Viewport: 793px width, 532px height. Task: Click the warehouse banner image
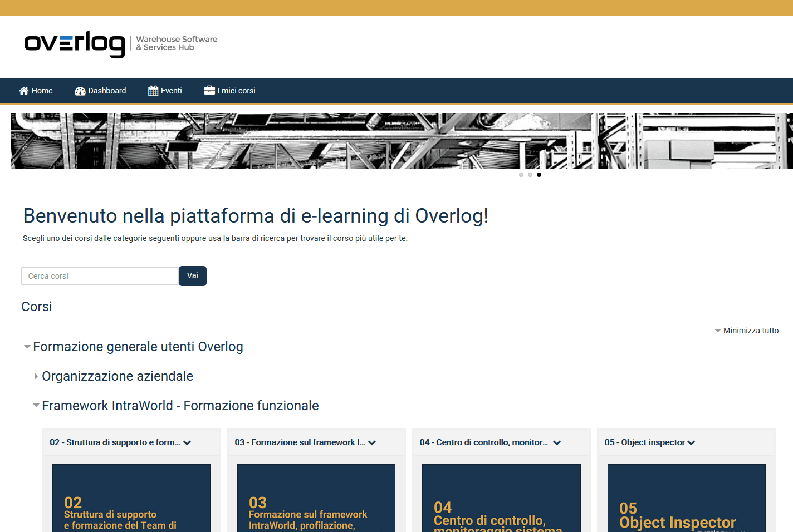coord(402,141)
